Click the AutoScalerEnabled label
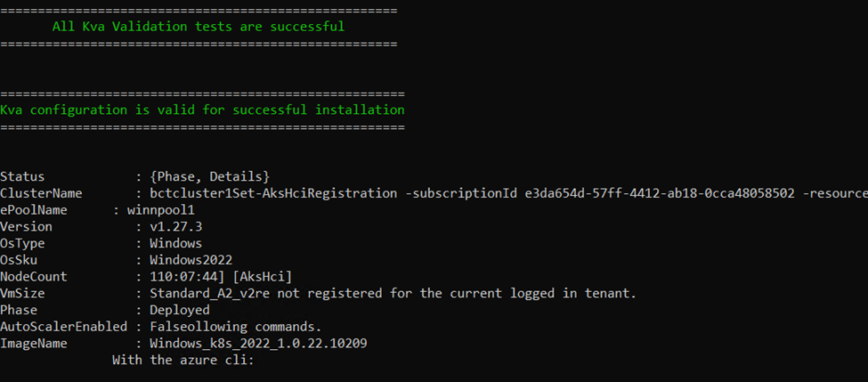868x382 pixels. point(64,327)
